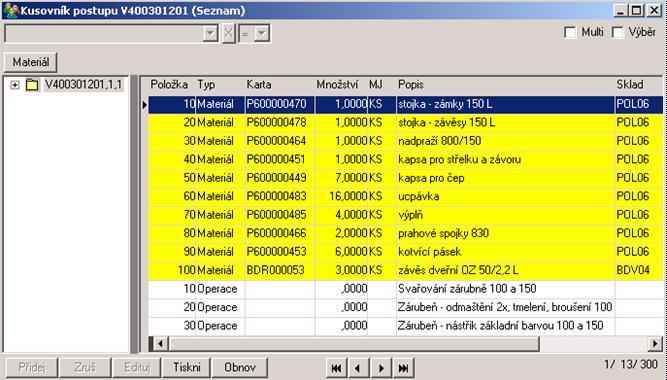Viewport: 667px width, 380px height.
Task: Sort by Položka column header
Action: 169,85
